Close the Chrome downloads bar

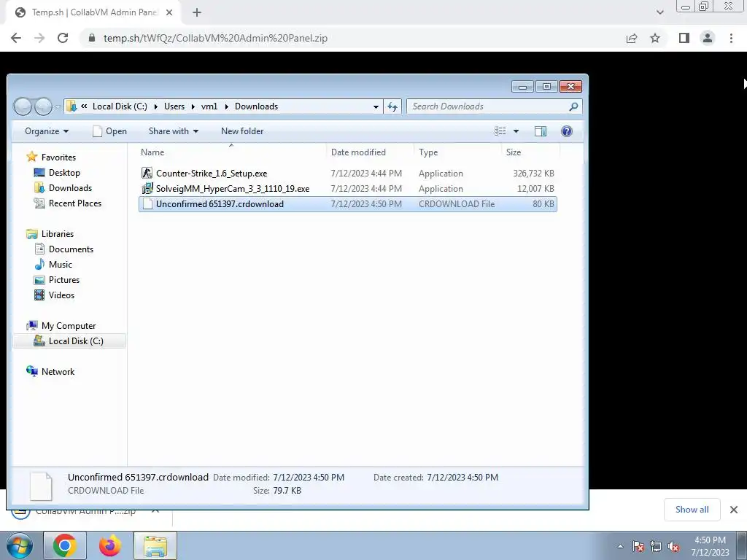(734, 510)
